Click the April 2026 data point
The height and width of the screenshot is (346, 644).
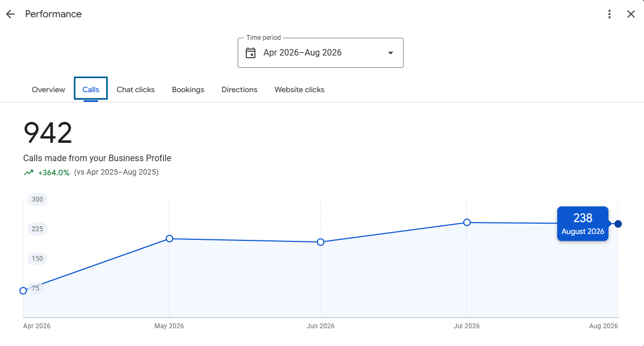(x=23, y=290)
